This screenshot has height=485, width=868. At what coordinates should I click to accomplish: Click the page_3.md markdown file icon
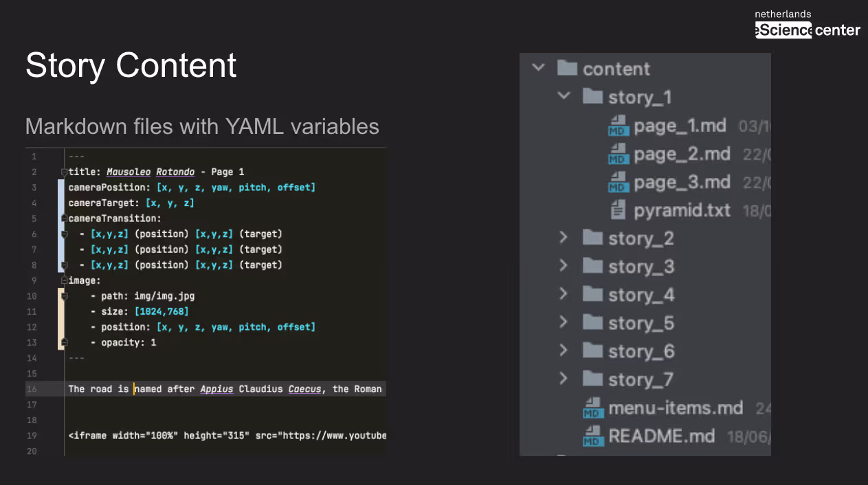tap(619, 183)
